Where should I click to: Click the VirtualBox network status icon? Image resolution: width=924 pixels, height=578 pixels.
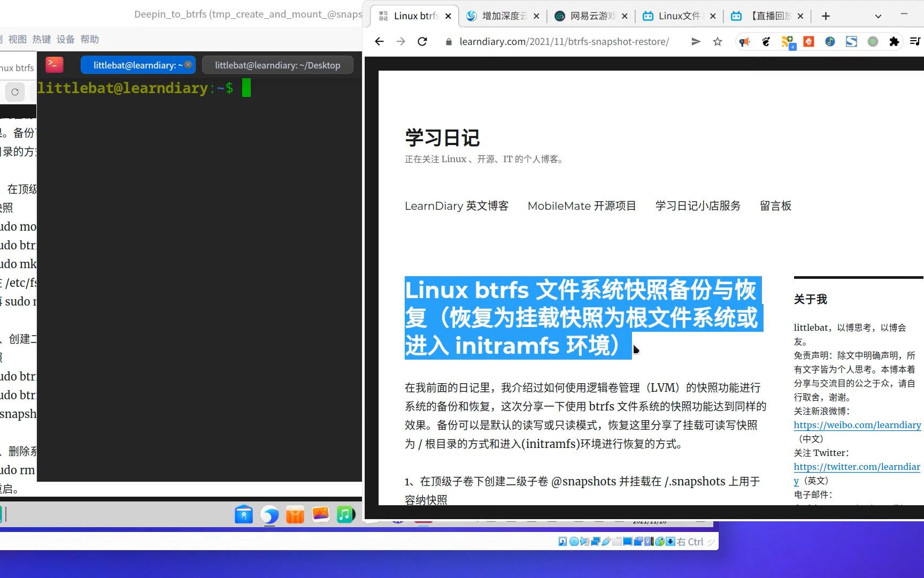tap(595, 542)
